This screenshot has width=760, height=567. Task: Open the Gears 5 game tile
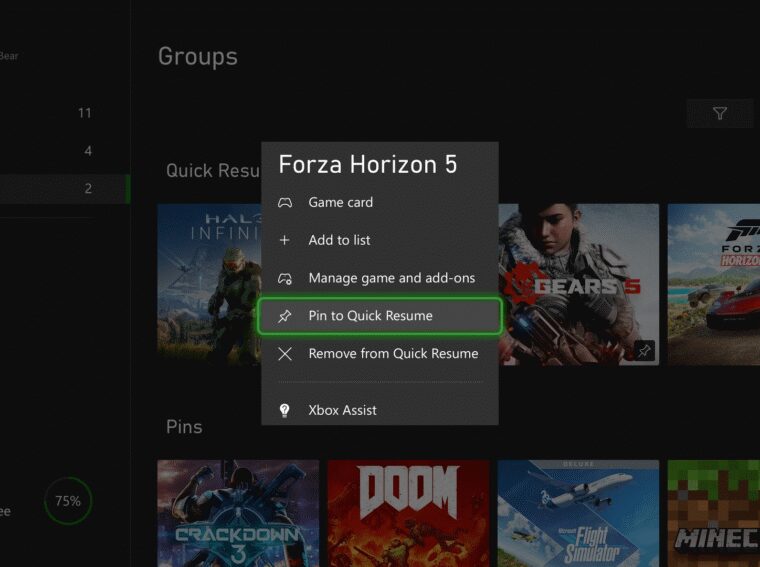pyautogui.click(x=579, y=284)
